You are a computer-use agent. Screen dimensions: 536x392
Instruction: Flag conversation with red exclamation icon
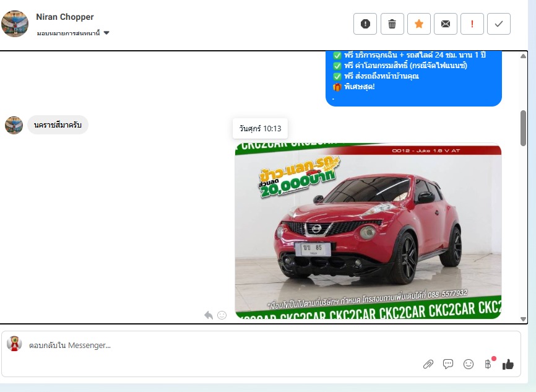[x=472, y=24]
